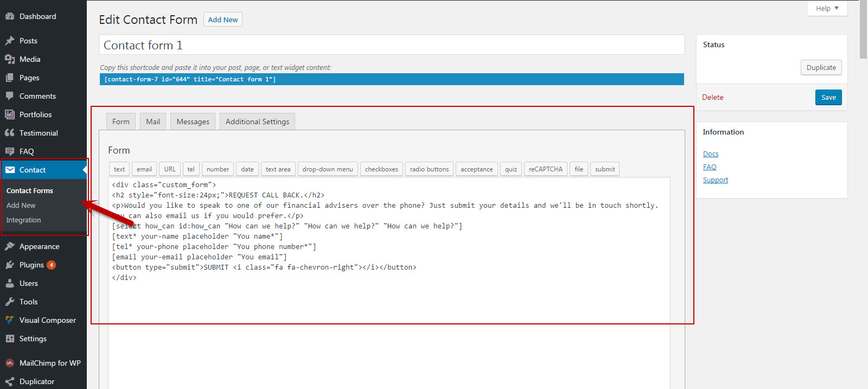Click the Duplicate button
The height and width of the screenshot is (389, 868).
821,67
